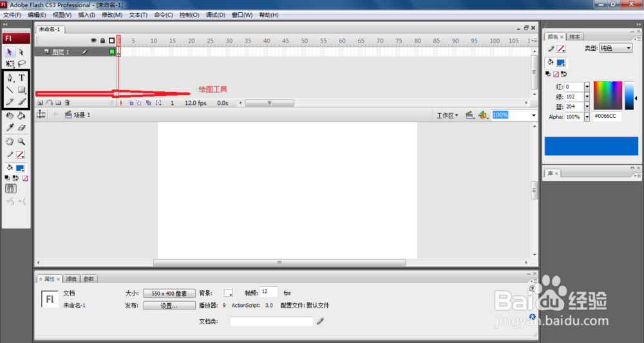This screenshot has height=343, width=644.
Task: Open Color panel options menu
Action: click(637, 39)
